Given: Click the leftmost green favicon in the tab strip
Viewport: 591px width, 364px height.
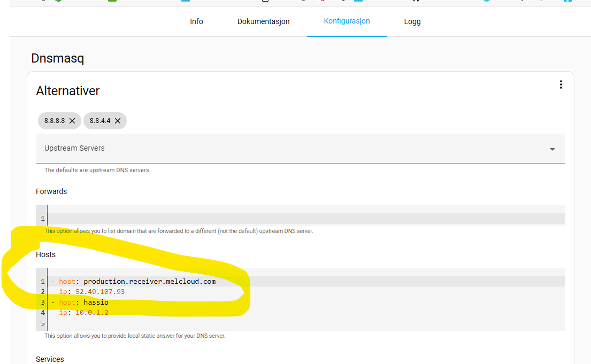Looking at the screenshot, I should pyautogui.click(x=58, y=2).
